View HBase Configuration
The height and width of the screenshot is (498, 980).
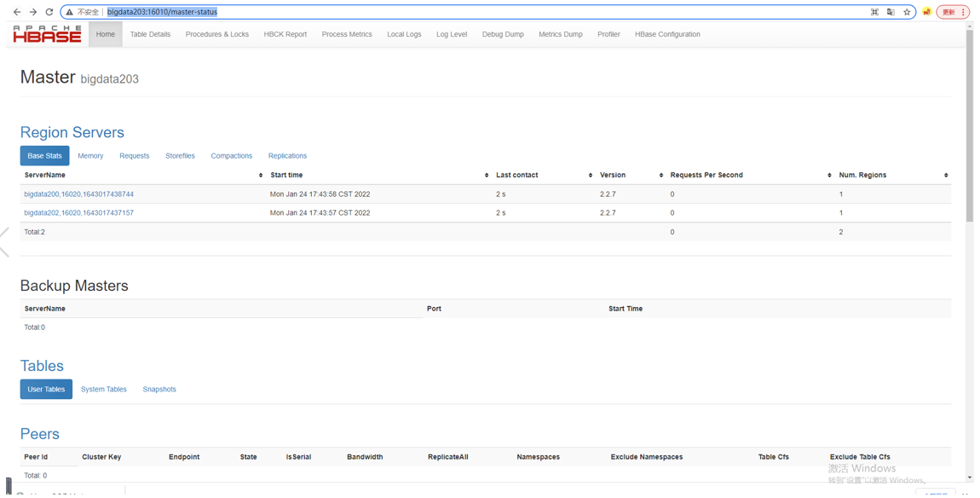coord(667,34)
